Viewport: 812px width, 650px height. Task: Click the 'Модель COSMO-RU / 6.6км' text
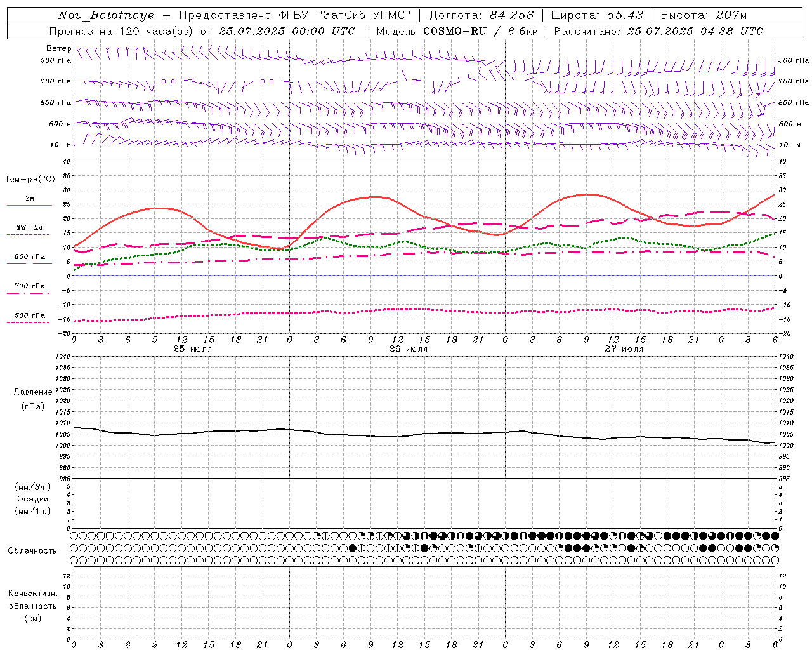(x=457, y=31)
